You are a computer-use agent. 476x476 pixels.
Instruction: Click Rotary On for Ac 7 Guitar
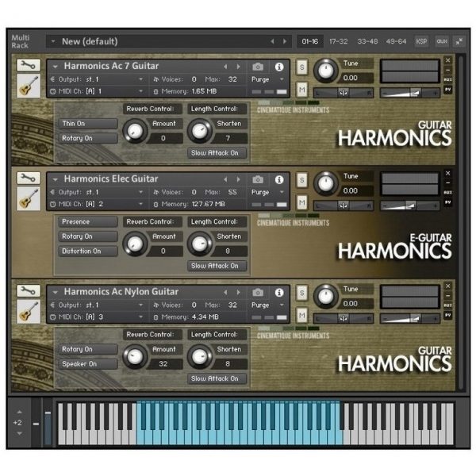point(88,138)
